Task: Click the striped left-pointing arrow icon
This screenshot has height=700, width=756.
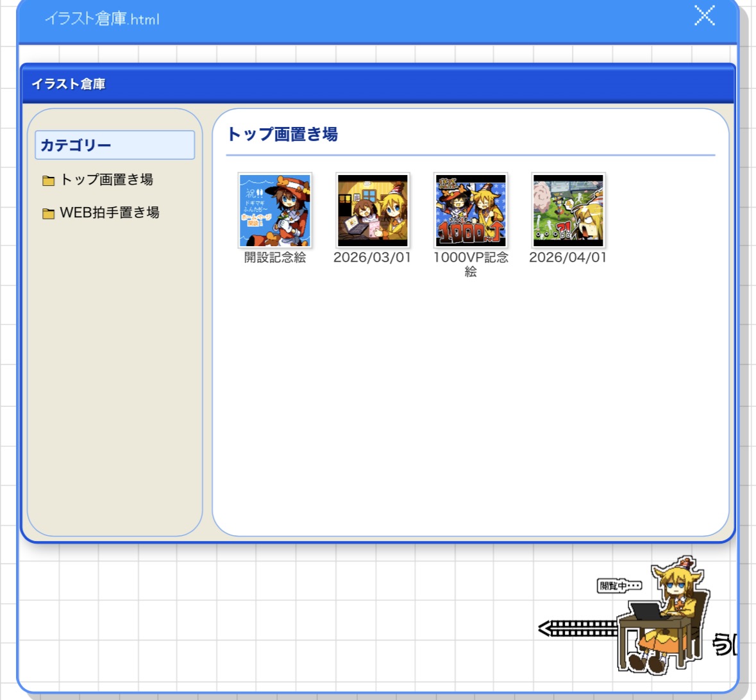Action: coord(577,629)
